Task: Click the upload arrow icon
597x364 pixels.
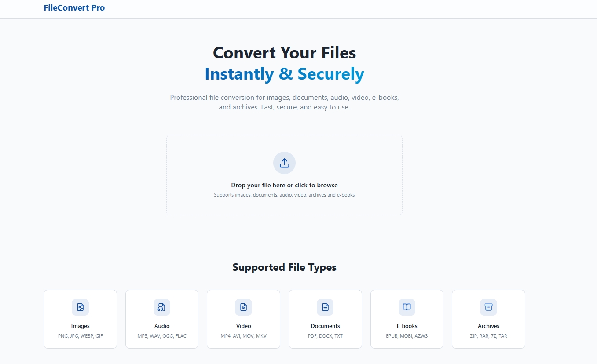Action: coord(284,163)
